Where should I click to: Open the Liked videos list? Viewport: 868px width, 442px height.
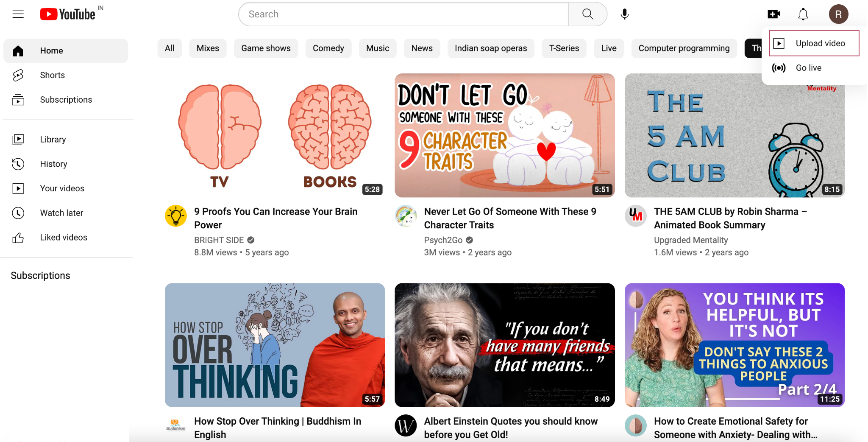point(64,238)
